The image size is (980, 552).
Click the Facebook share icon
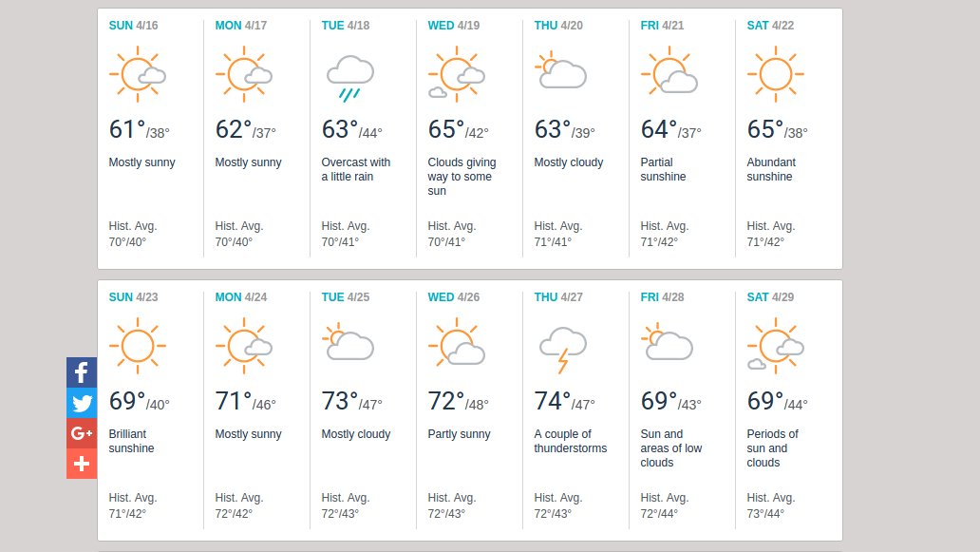(x=82, y=372)
